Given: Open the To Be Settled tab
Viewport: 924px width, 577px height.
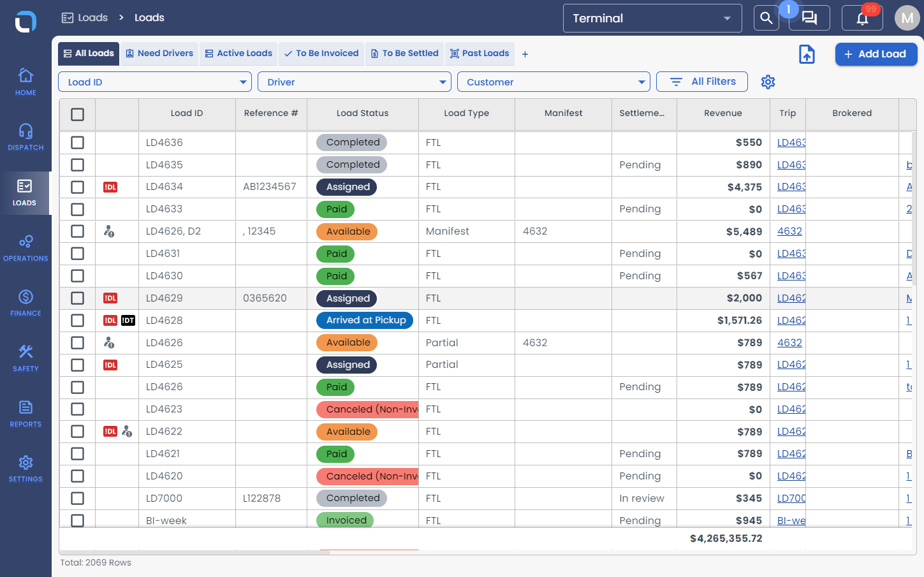Looking at the screenshot, I should point(405,54).
